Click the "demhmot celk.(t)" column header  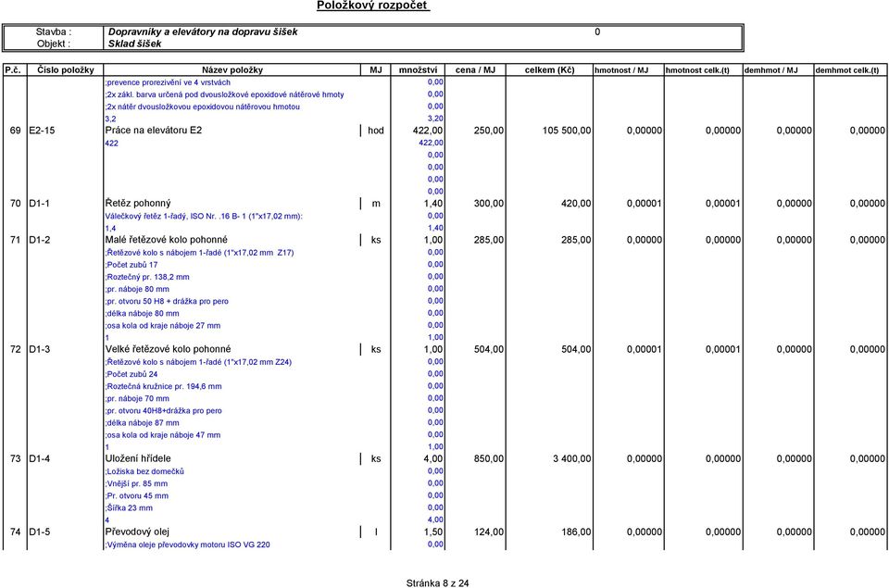coord(847,70)
